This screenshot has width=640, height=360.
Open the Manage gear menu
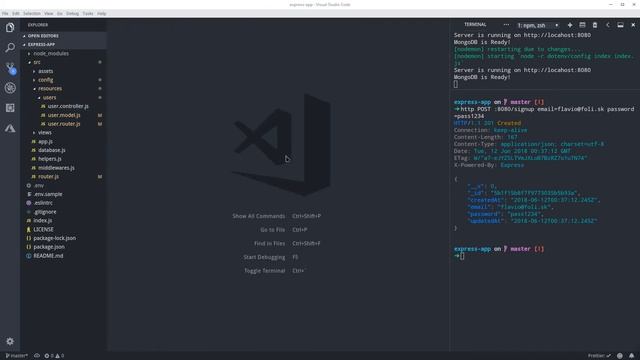[x=10, y=341]
